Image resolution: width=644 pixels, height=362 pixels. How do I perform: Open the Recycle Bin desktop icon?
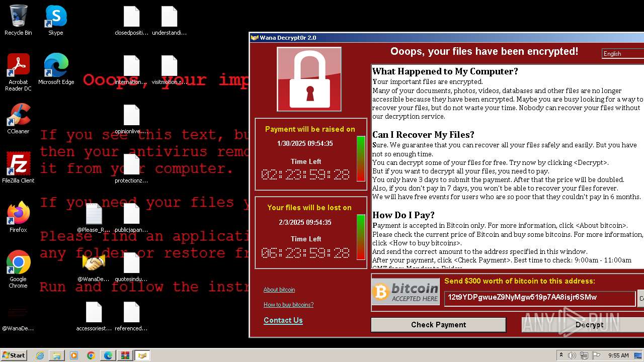(x=18, y=20)
